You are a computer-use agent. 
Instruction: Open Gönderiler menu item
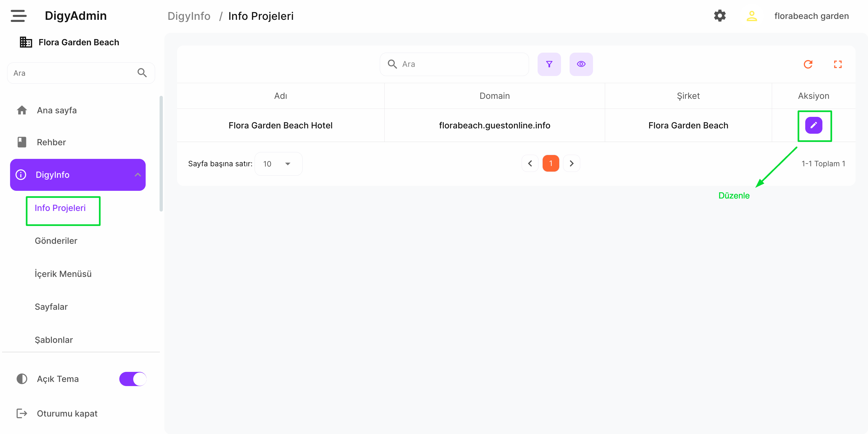(x=56, y=241)
